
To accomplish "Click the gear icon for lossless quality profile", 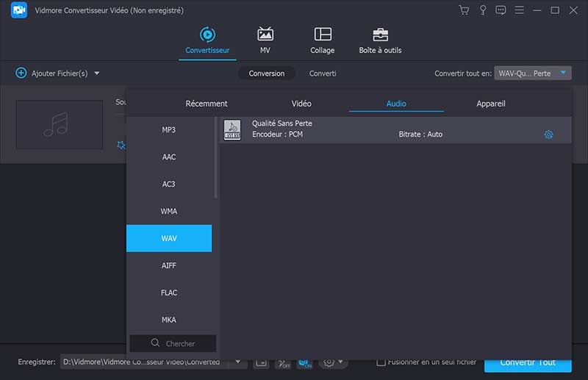I will 548,135.
